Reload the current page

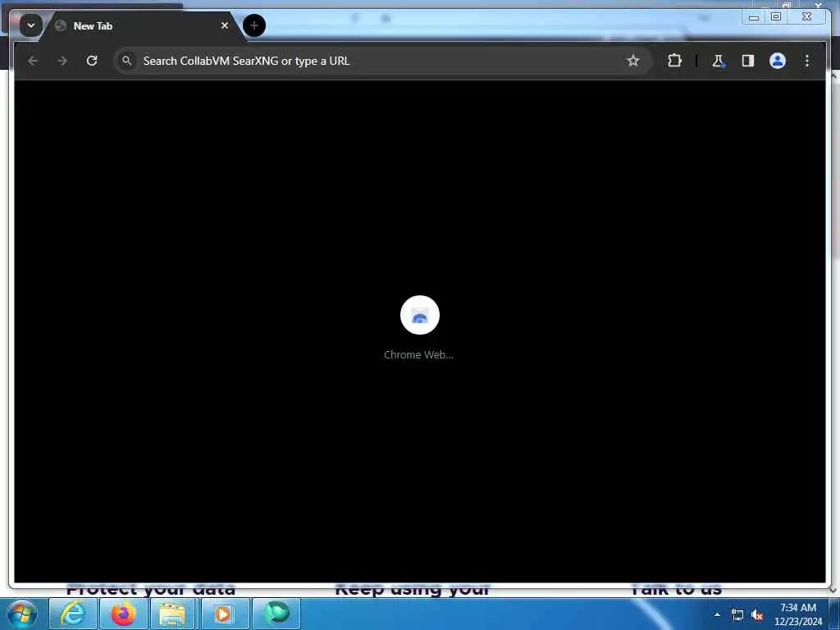92,61
